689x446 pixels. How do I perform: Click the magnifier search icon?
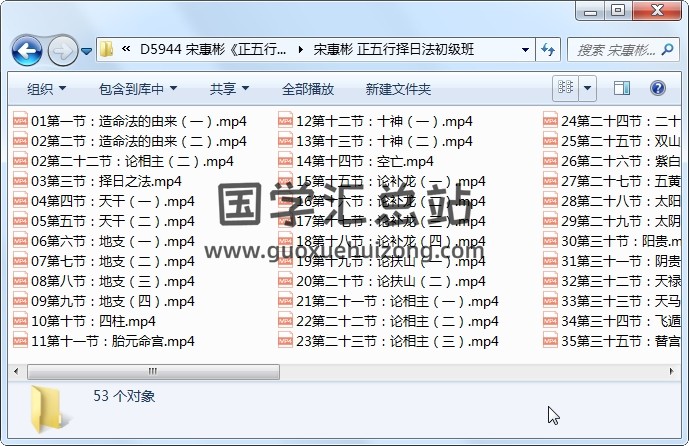(667, 49)
